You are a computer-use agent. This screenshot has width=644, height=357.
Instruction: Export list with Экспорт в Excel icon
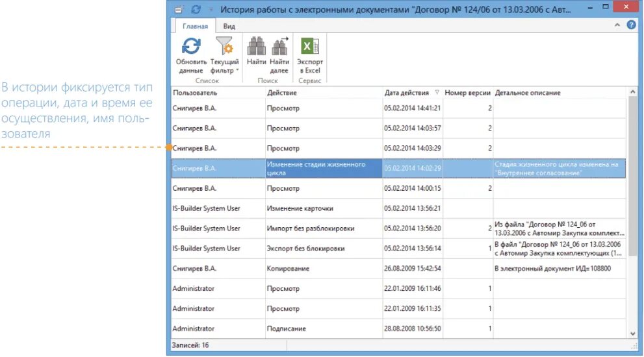point(310,46)
